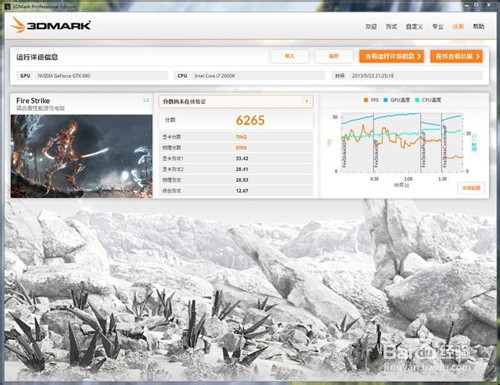Viewport: 500px width, 385px height.
Task: Open the 帮助 (Help) tab
Action: click(478, 26)
